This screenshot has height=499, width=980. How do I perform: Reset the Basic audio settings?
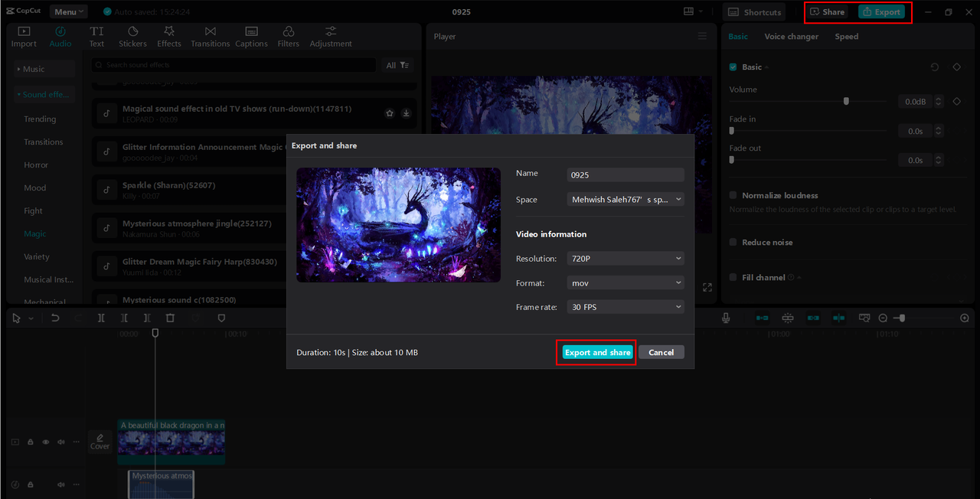point(935,67)
